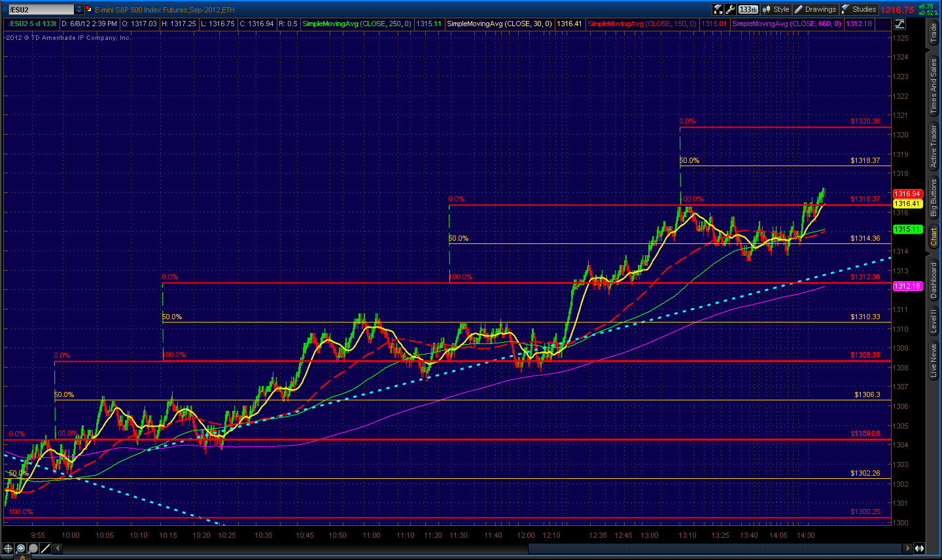942x560 pixels.
Task: Open chart settings wrench icon
Action: pos(731,9)
